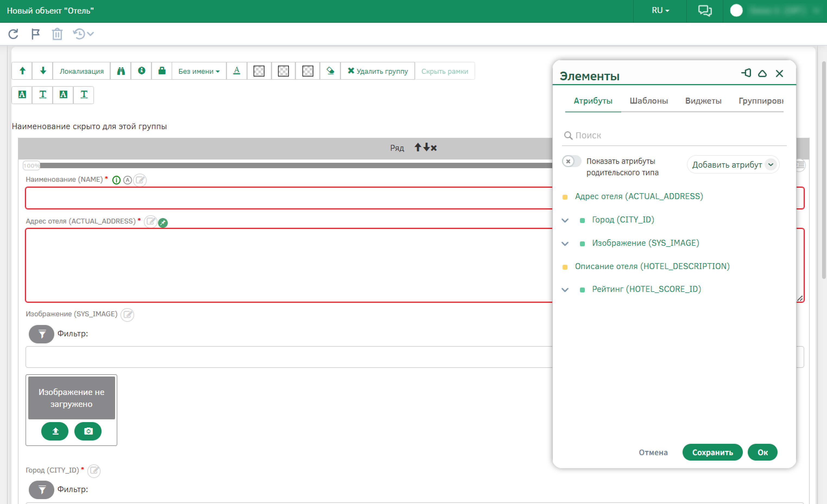Image resolution: width=827 pixels, height=504 pixels.
Task: Click the collapse icon in Элементы header
Action: [x=762, y=74]
